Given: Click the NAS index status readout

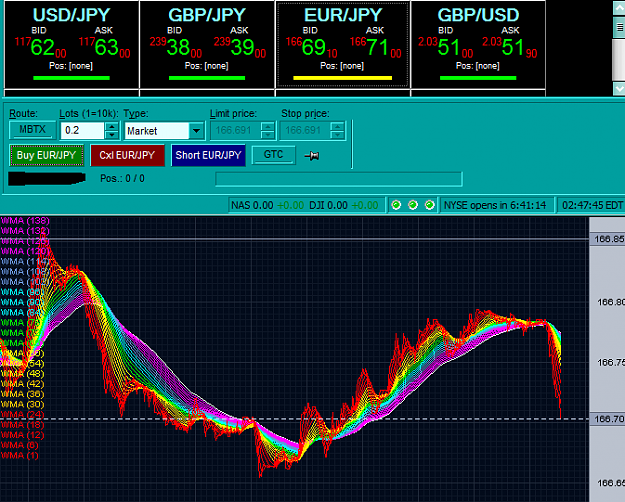Looking at the screenshot, I should [267, 205].
